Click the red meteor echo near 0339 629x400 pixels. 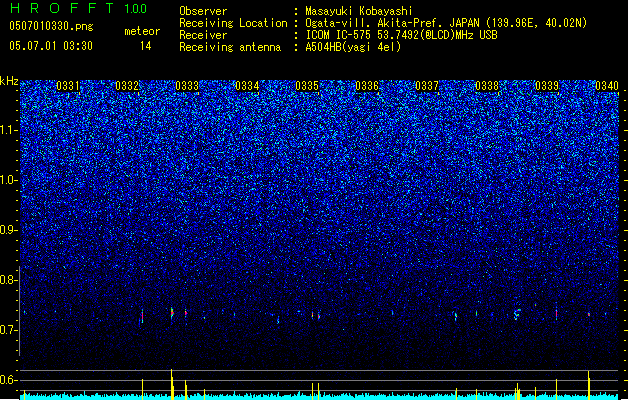pyautogui.click(x=556, y=313)
